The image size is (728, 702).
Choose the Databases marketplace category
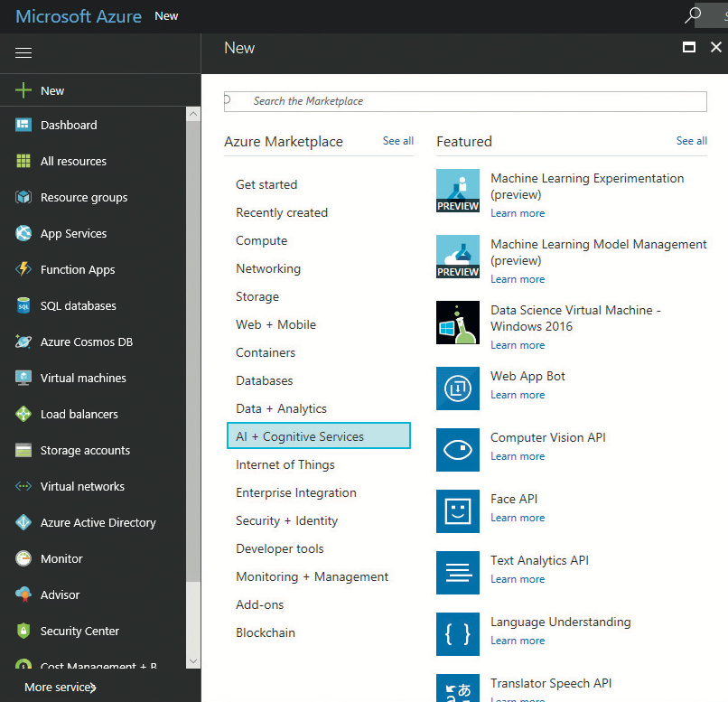point(265,380)
